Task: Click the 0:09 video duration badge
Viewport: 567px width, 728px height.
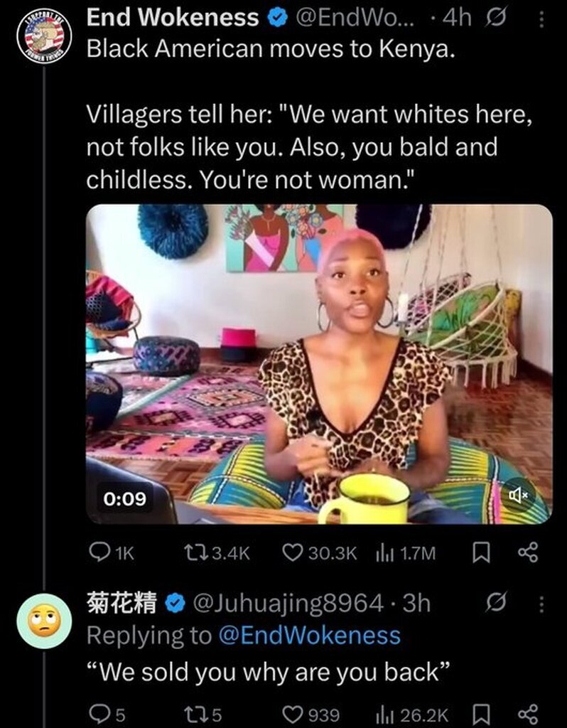Action: click(x=124, y=498)
